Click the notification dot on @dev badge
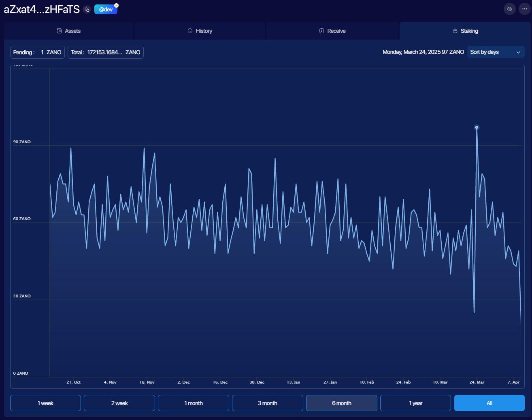The width and height of the screenshot is (532, 420). 117,4
